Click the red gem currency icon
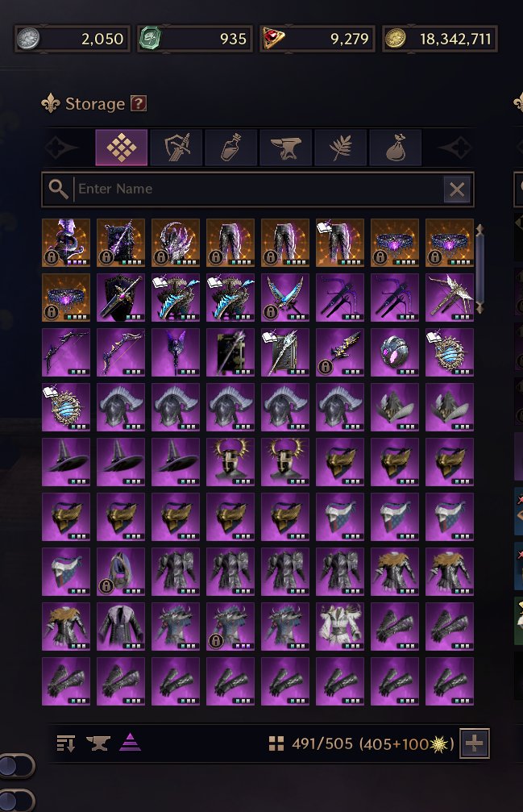 pyautogui.click(x=272, y=39)
